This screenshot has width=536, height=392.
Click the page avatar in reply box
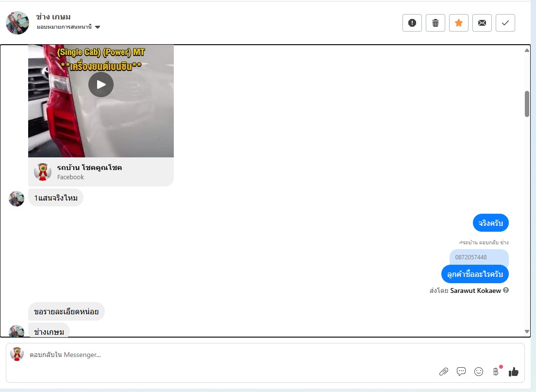17,355
